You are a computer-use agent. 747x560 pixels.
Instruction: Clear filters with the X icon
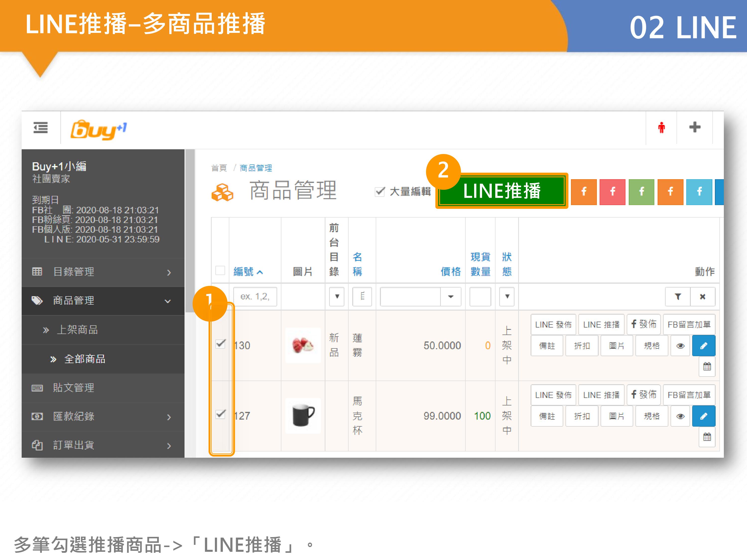(702, 297)
